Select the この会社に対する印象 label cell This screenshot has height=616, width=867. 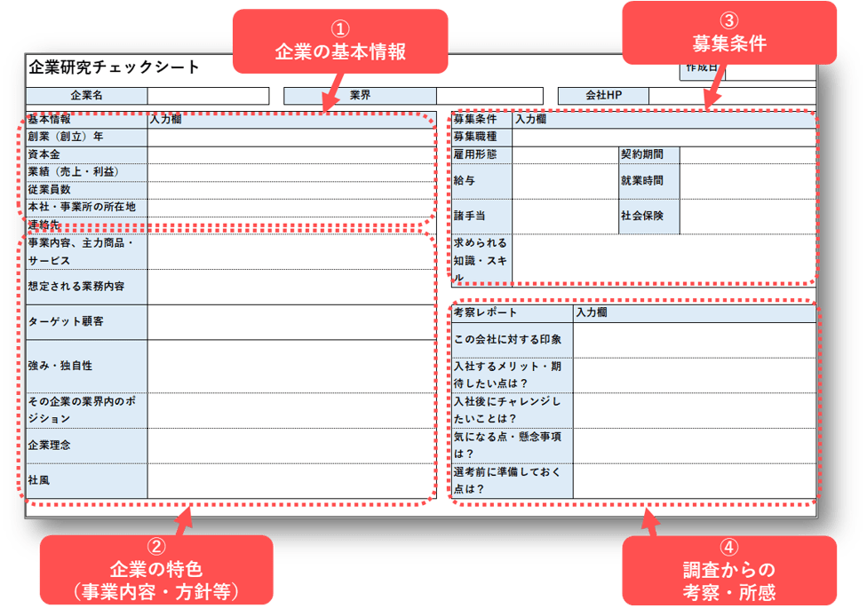pyautogui.click(x=513, y=340)
